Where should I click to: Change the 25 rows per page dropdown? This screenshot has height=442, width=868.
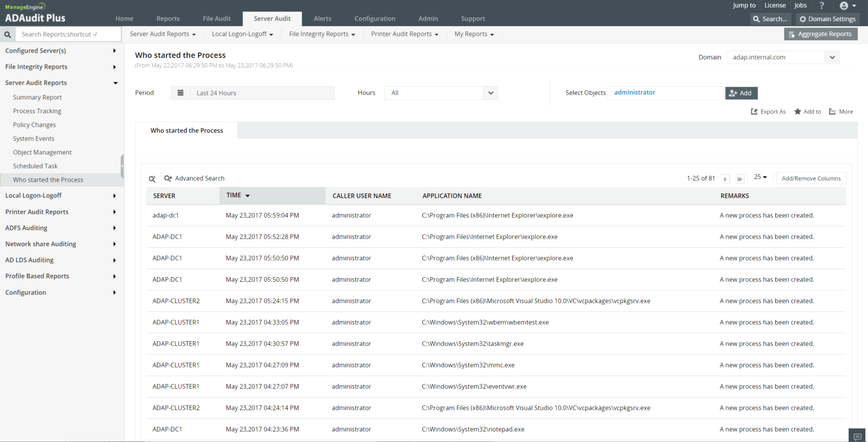click(x=760, y=177)
